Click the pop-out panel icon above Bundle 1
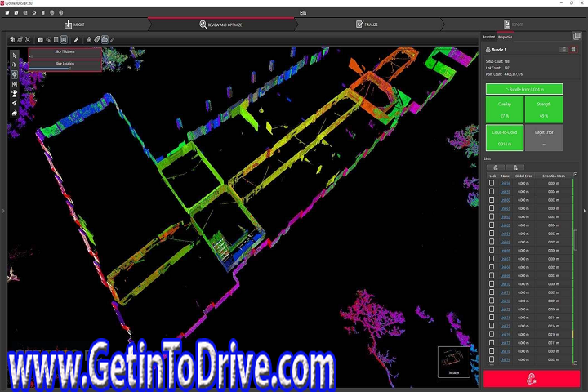 pos(577,36)
